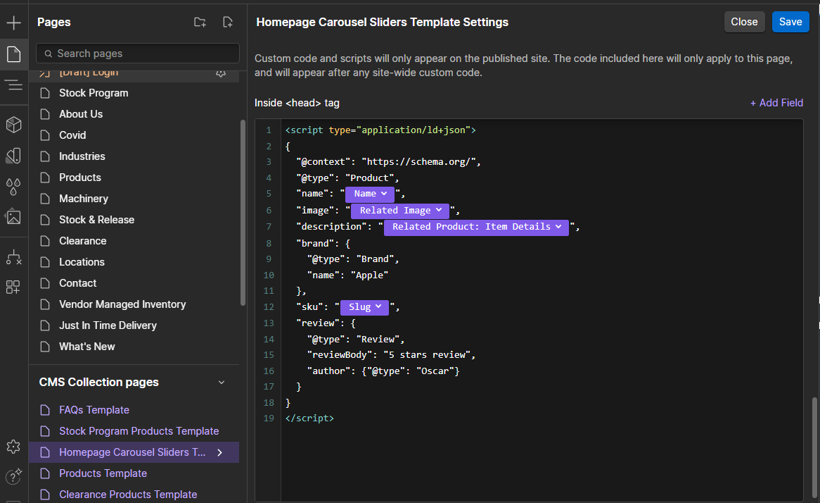Open the Components cube icon

coord(14,124)
